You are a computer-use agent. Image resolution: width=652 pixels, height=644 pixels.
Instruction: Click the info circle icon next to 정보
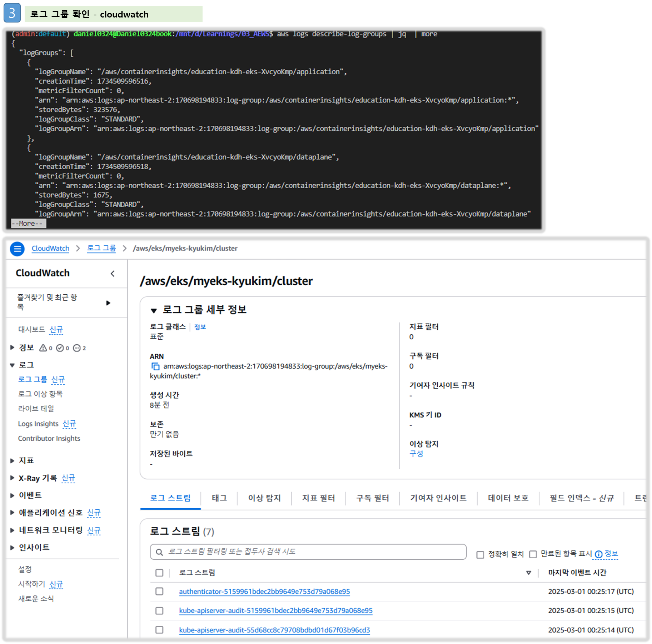point(598,554)
